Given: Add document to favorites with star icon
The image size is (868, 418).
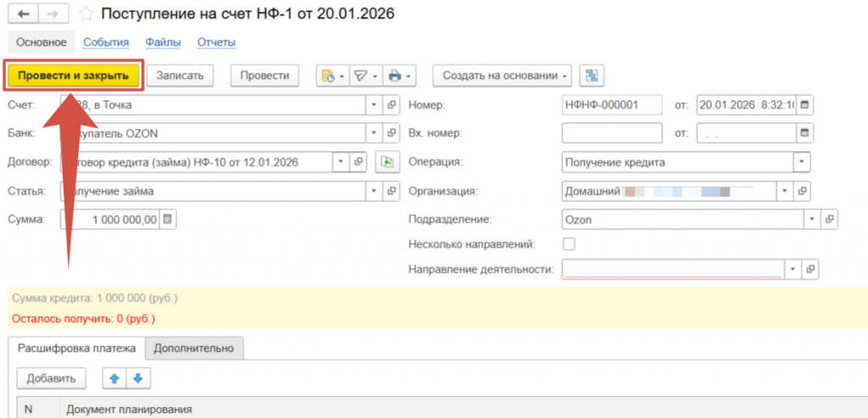Looking at the screenshot, I should pos(86,14).
